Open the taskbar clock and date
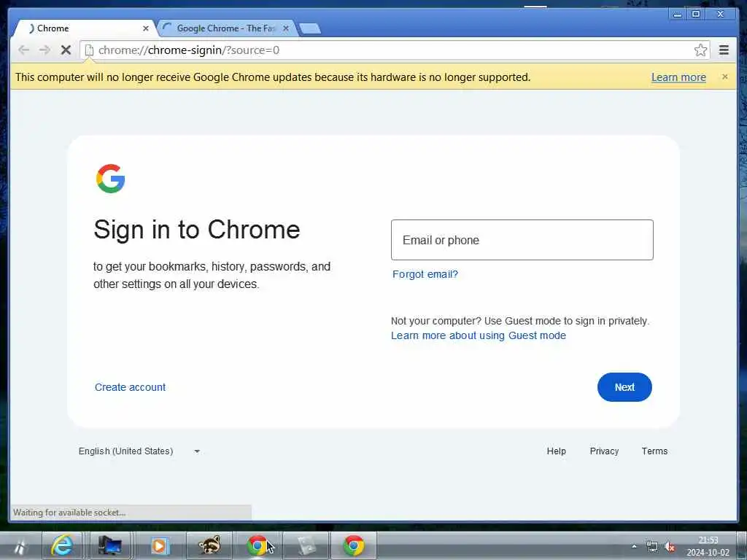This screenshot has height=560, width=747. (x=708, y=546)
